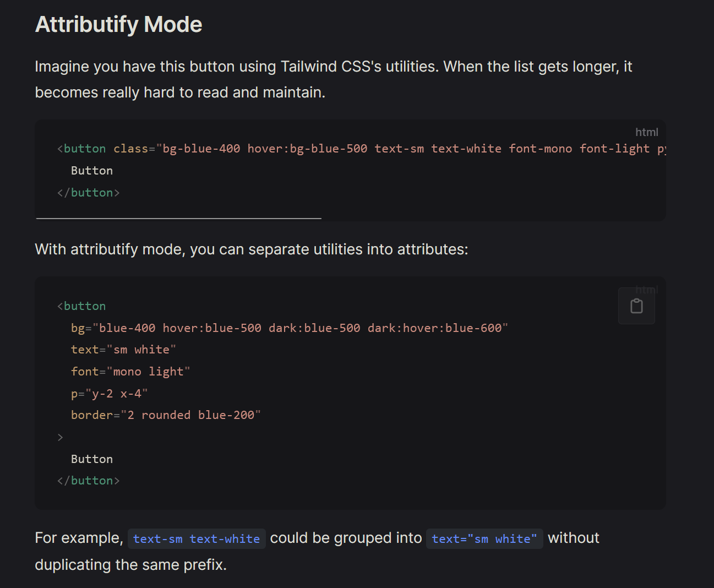The image size is (714, 588).
Task: Click the p="y-2 x-4" code line
Action: [x=109, y=394]
